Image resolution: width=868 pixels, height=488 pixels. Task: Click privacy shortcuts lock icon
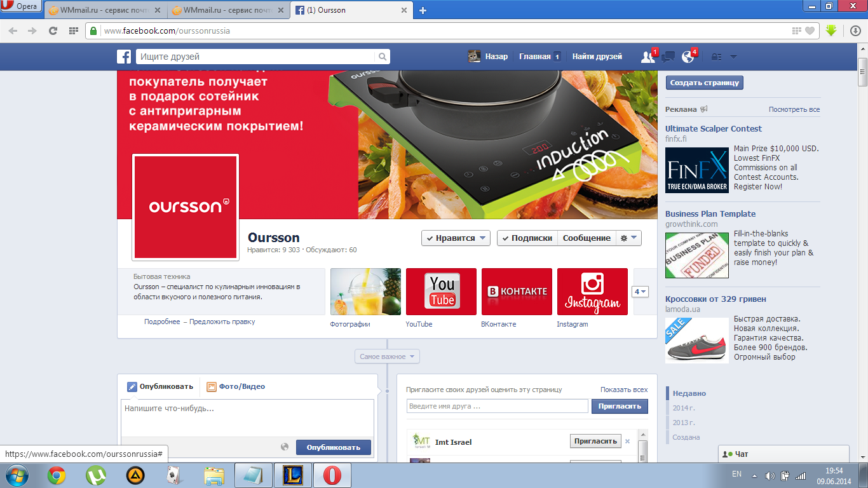tap(716, 57)
